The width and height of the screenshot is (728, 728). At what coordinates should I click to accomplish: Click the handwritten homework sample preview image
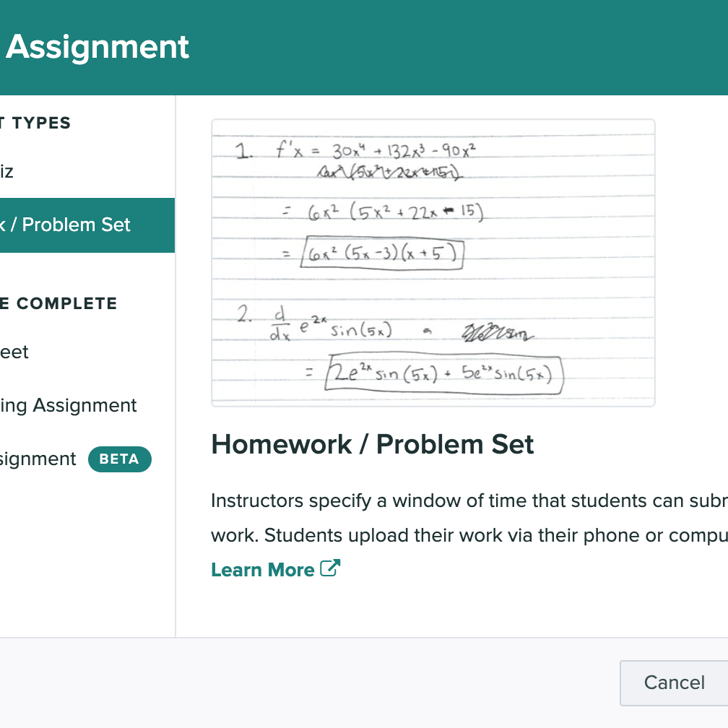point(433,263)
